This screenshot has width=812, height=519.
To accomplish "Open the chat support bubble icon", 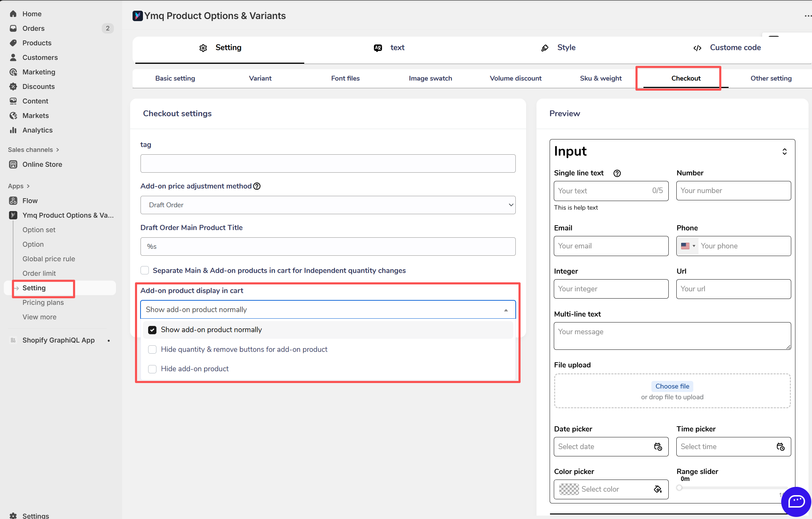I will coord(796,501).
